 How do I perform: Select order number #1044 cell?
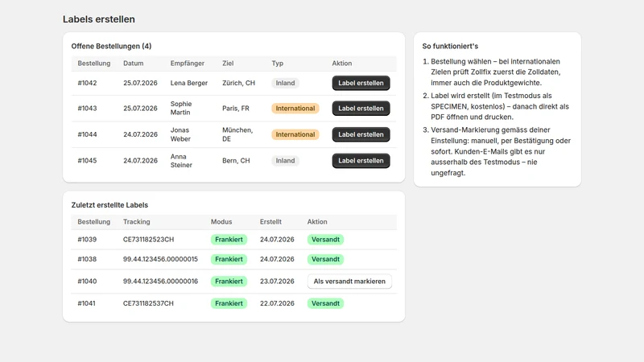coord(87,134)
